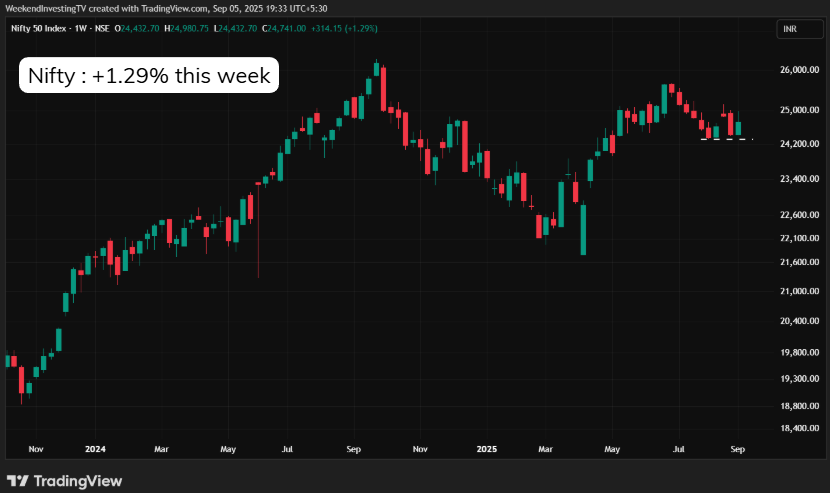The image size is (830, 493).
Task: Click the TradingView logo at the bottom
Action: (x=65, y=481)
